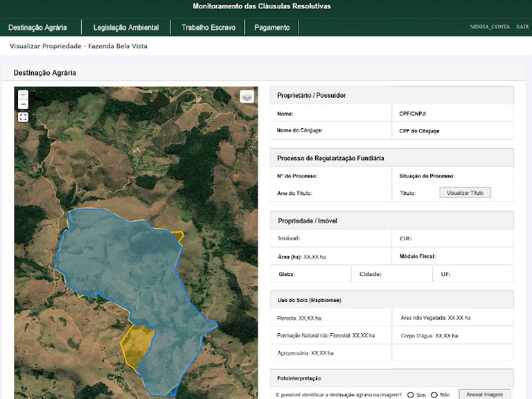The height and width of the screenshot is (399, 532).
Task: Open the MINHA_CONTA link
Action: point(490,27)
